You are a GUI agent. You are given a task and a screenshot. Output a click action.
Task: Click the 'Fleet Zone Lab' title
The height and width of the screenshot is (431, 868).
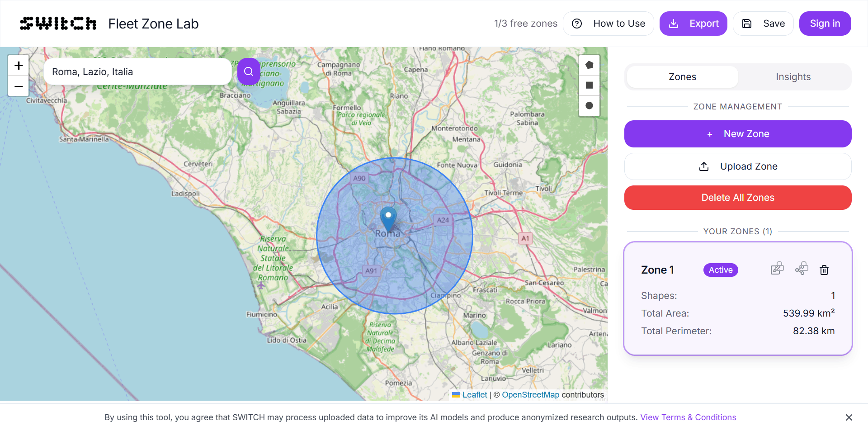[153, 24]
